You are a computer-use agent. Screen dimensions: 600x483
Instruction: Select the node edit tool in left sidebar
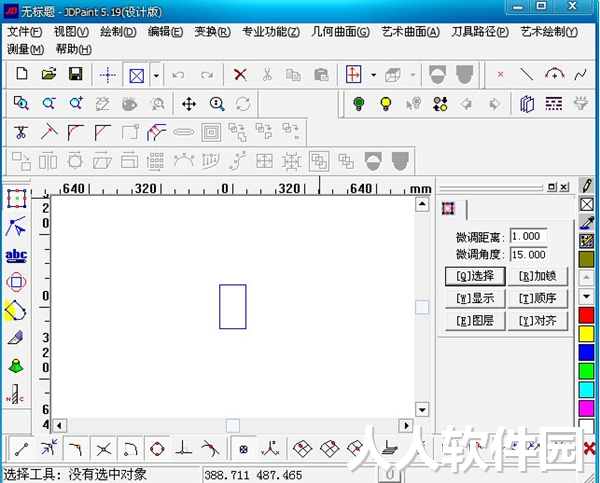click(x=16, y=227)
